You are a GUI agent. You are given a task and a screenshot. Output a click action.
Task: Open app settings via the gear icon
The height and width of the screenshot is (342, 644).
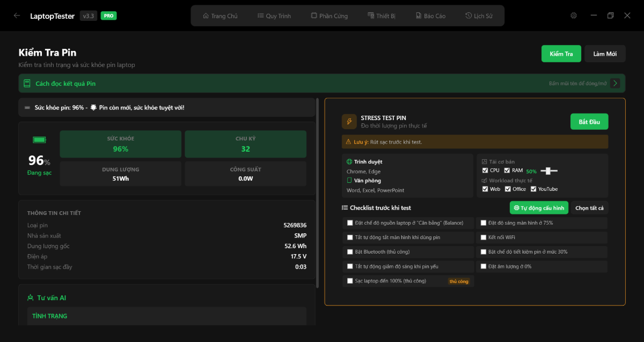tap(573, 16)
